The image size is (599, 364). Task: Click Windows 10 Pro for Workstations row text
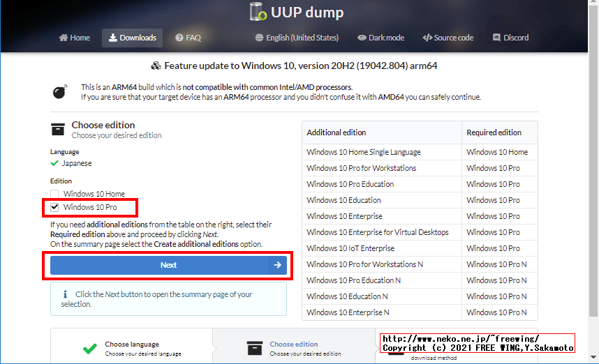point(361,168)
